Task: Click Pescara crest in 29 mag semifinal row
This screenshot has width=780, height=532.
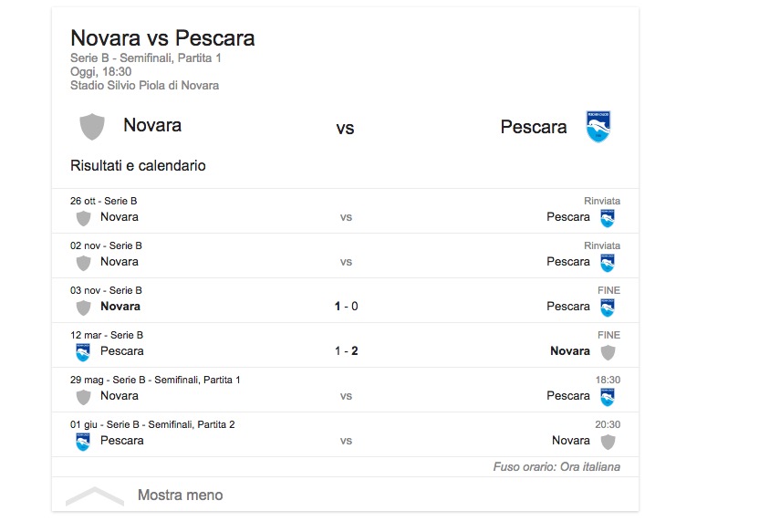Action: tap(608, 397)
